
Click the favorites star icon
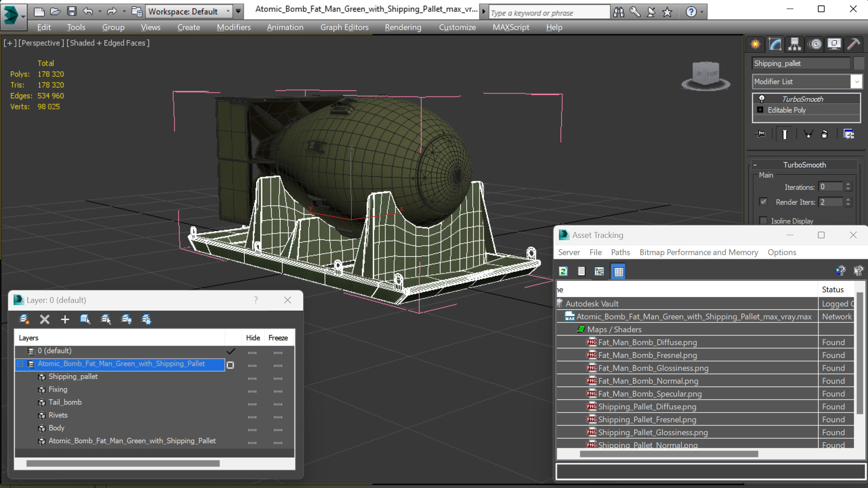(x=667, y=12)
